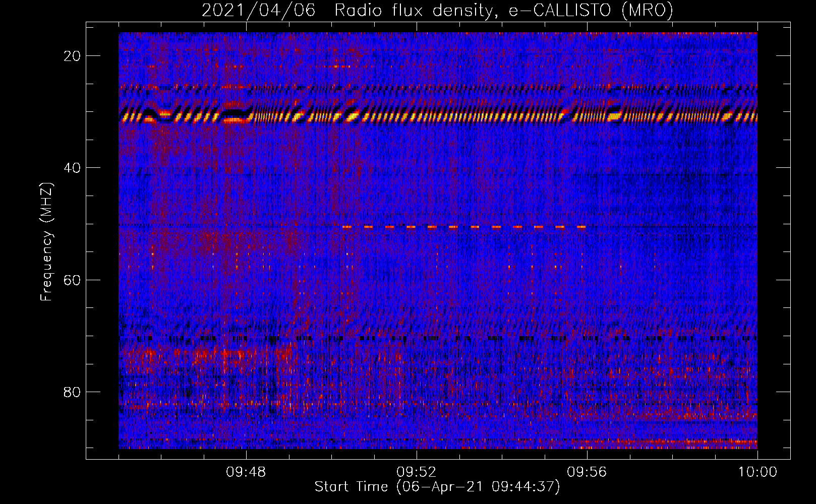This screenshot has width=816, height=504.
Task: Click the 60 MHz frequency tick label
Action: tap(73, 280)
